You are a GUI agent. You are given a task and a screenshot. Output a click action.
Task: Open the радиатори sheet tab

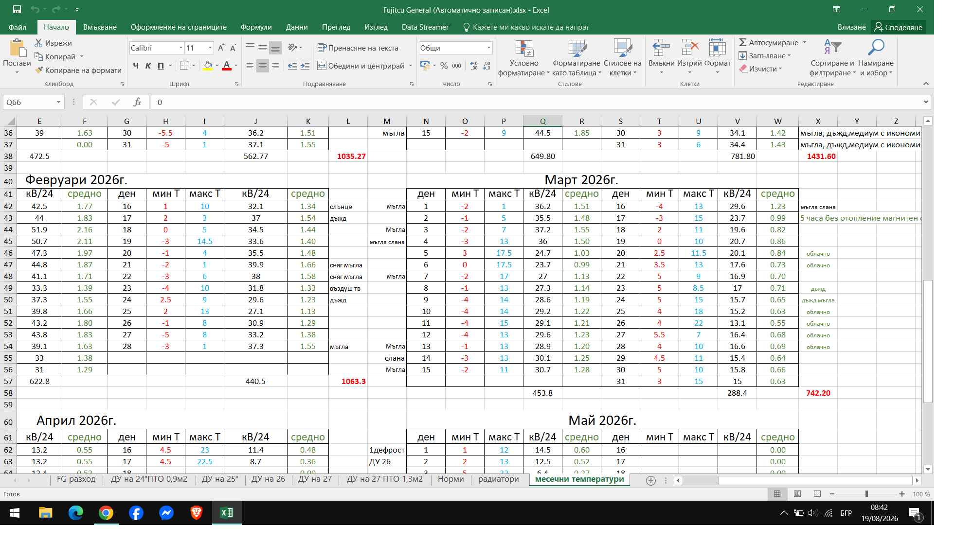pos(498,479)
